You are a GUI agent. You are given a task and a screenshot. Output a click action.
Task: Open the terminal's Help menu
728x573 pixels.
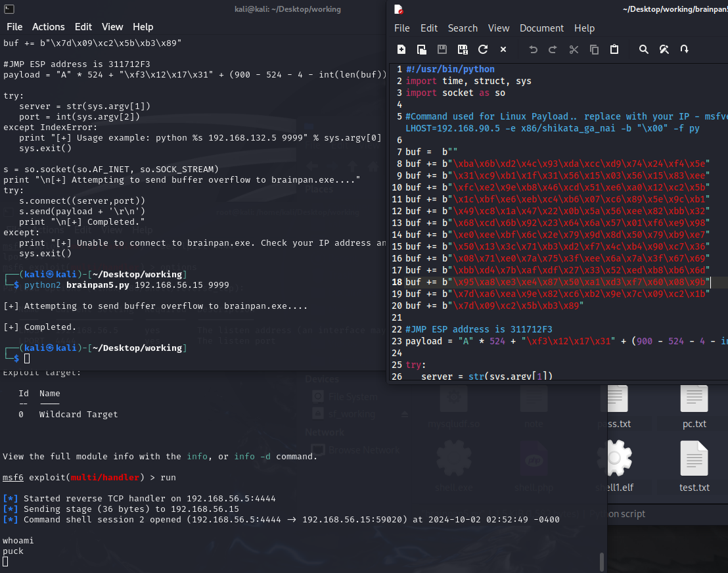143,27
